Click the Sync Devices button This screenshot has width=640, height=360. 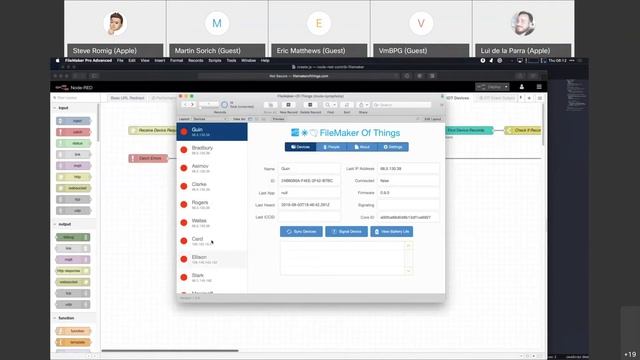click(301, 231)
